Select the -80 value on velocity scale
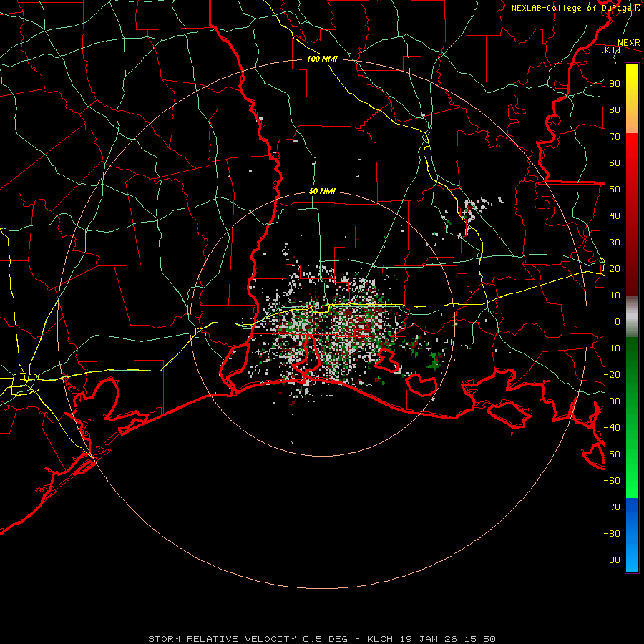644x644 pixels. (612, 534)
